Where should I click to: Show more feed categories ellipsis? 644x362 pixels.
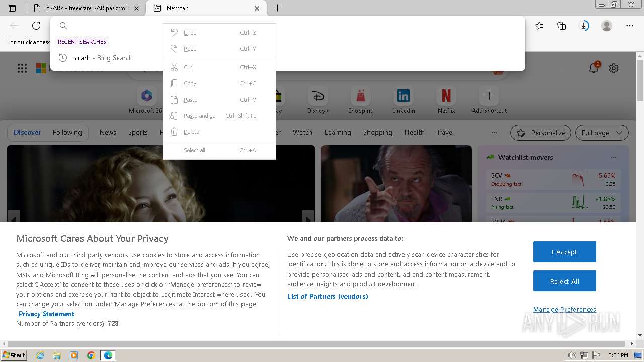pos(494,133)
